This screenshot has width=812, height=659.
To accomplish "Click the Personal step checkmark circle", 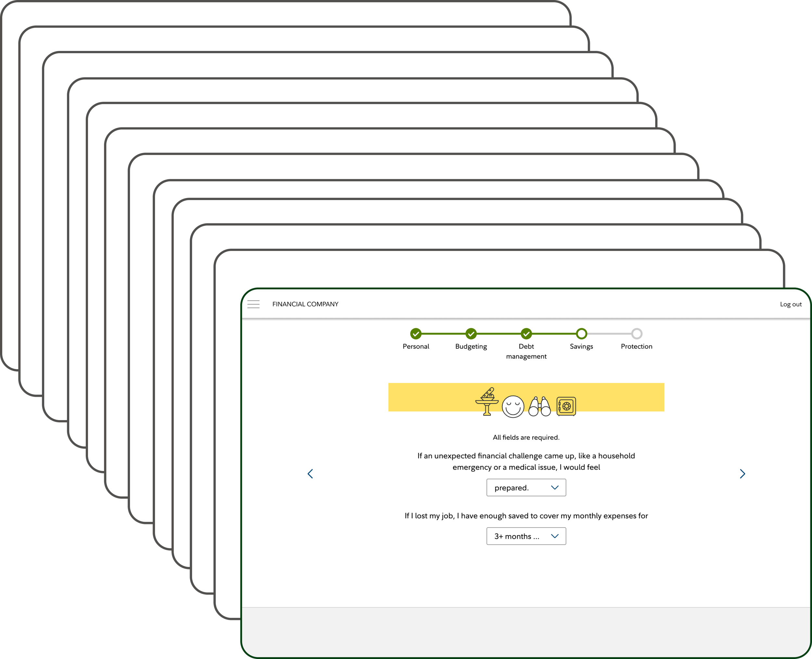I will click(416, 334).
